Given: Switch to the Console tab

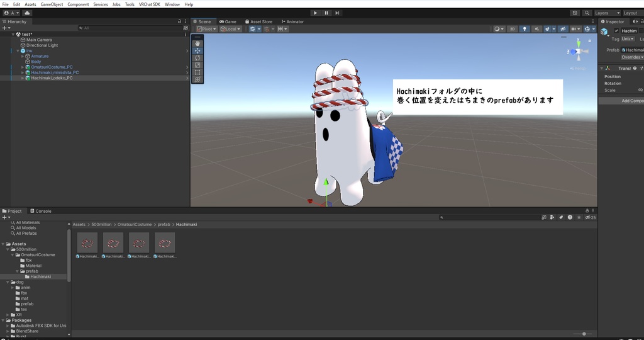Looking at the screenshot, I should point(40,211).
